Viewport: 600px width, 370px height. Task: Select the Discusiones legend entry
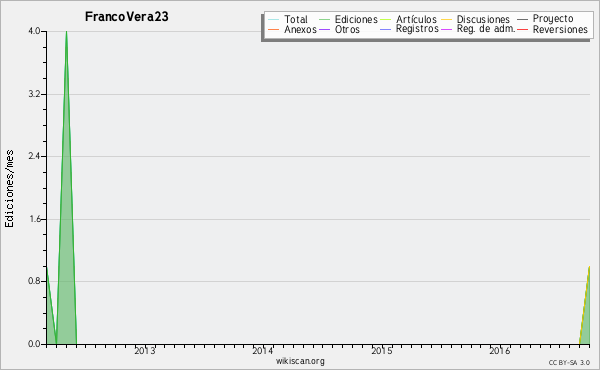(475, 19)
